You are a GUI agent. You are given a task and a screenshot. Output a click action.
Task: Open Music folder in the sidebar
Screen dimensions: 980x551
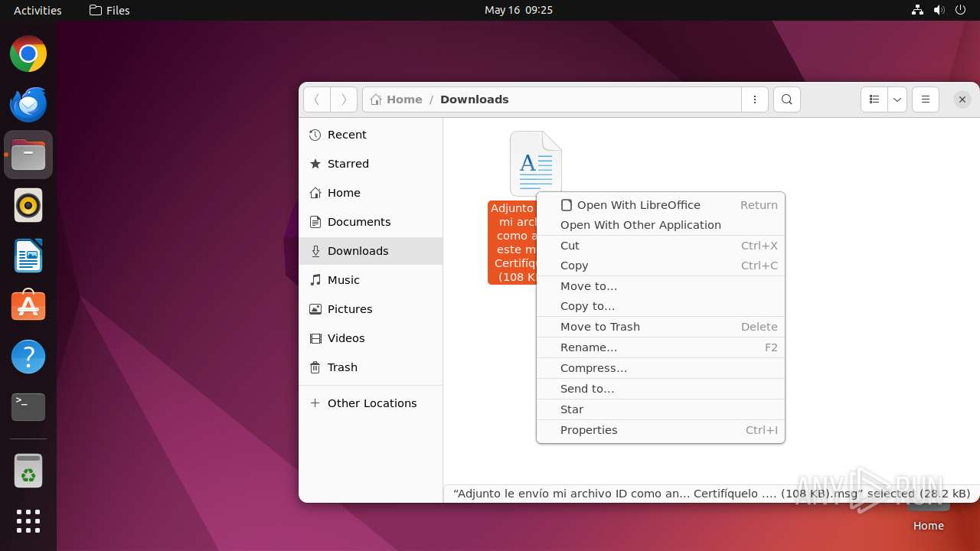371,280
